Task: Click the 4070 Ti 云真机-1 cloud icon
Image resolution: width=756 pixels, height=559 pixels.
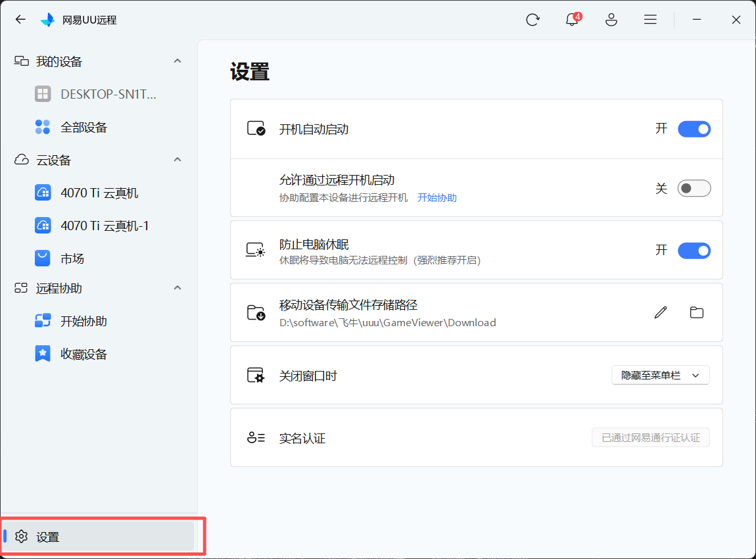Action: point(43,225)
